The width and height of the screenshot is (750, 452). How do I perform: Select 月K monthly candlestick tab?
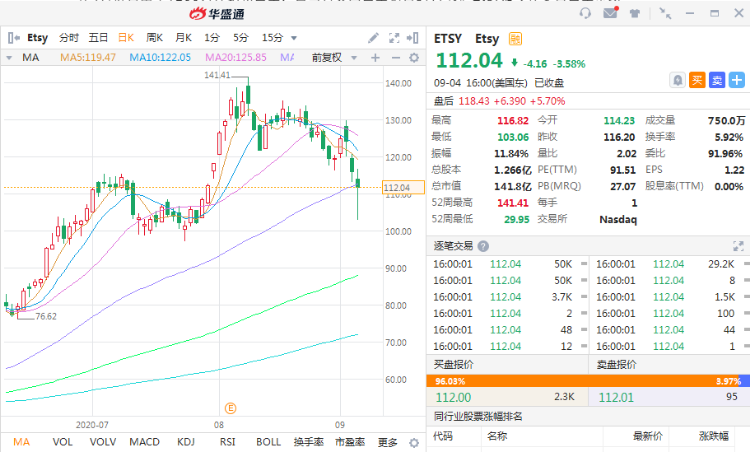click(x=183, y=38)
